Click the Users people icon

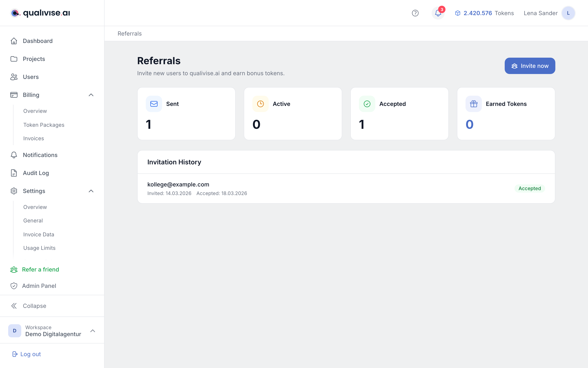click(x=14, y=77)
